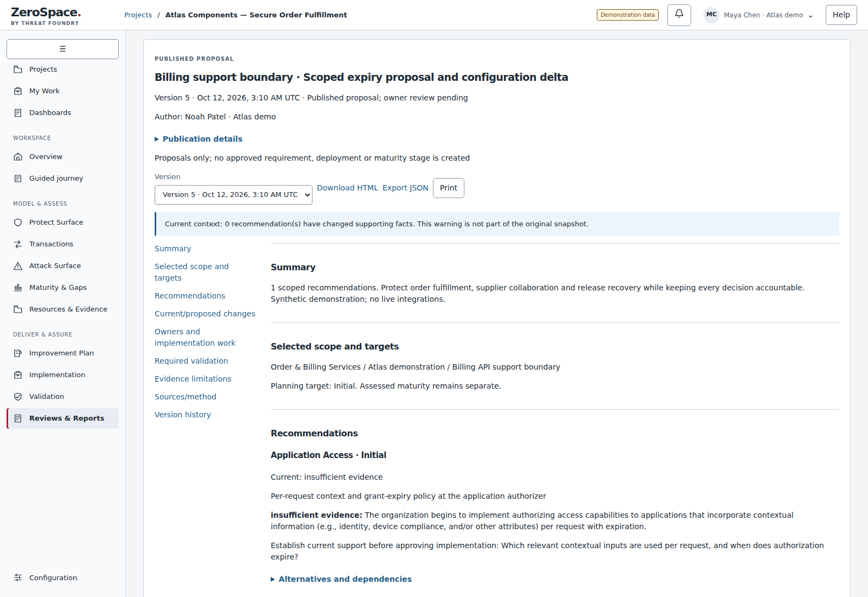Jump to Summary section link

coord(173,249)
